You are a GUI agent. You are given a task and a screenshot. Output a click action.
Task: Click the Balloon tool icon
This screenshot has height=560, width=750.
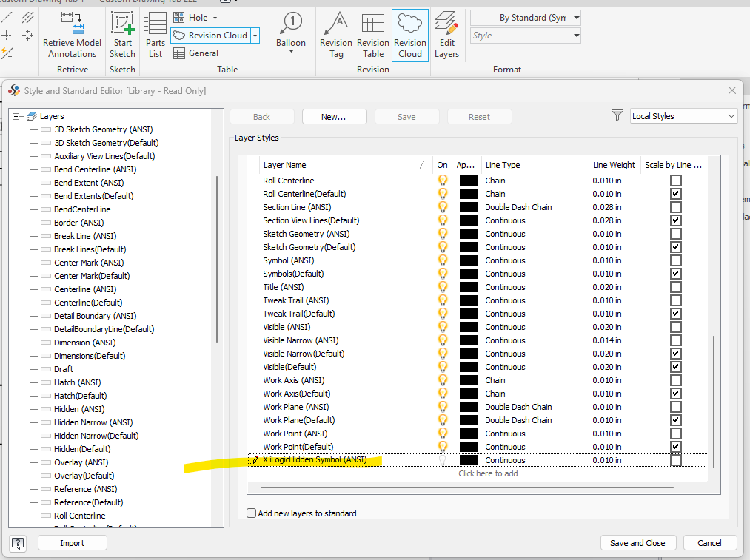pos(291,24)
